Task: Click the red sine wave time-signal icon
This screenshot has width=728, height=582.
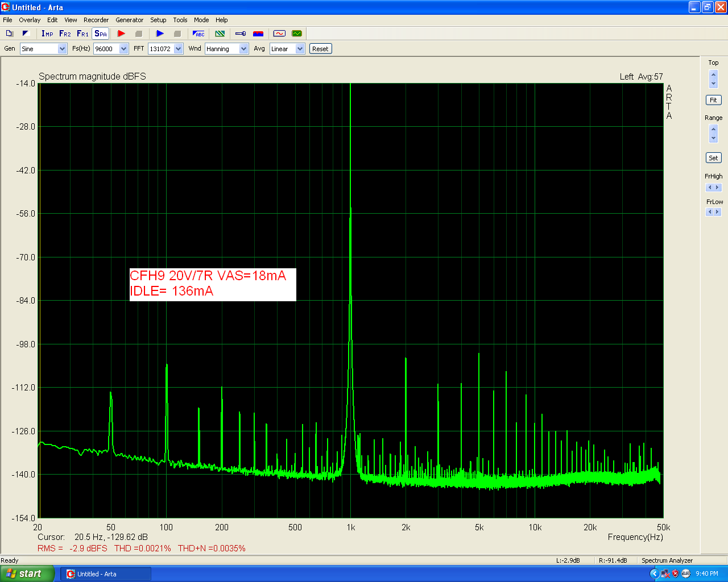Action: click(x=279, y=34)
